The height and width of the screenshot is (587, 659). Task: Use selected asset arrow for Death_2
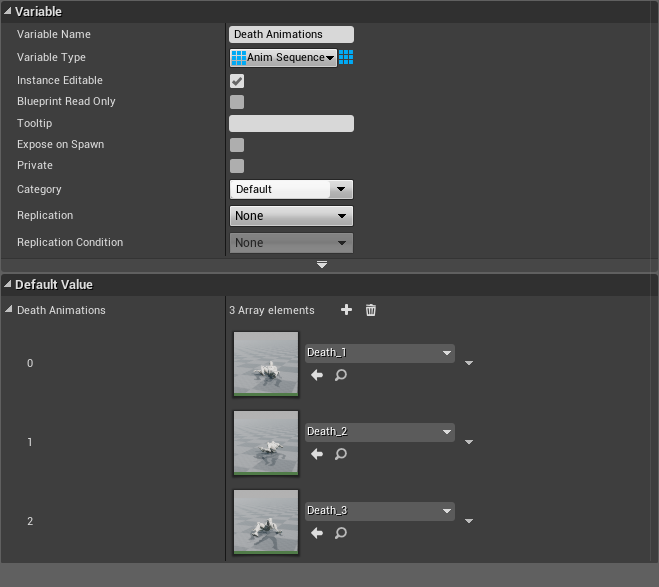click(317, 454)
